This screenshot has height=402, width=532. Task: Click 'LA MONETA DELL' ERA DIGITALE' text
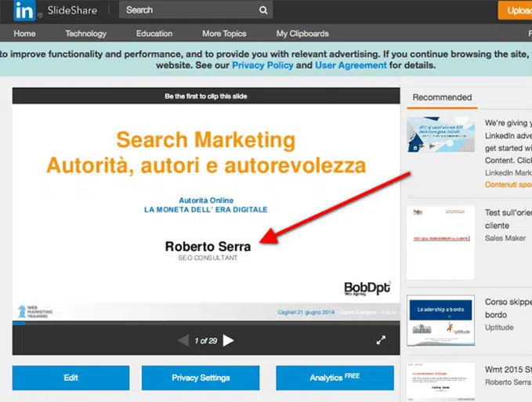point(206,210)
